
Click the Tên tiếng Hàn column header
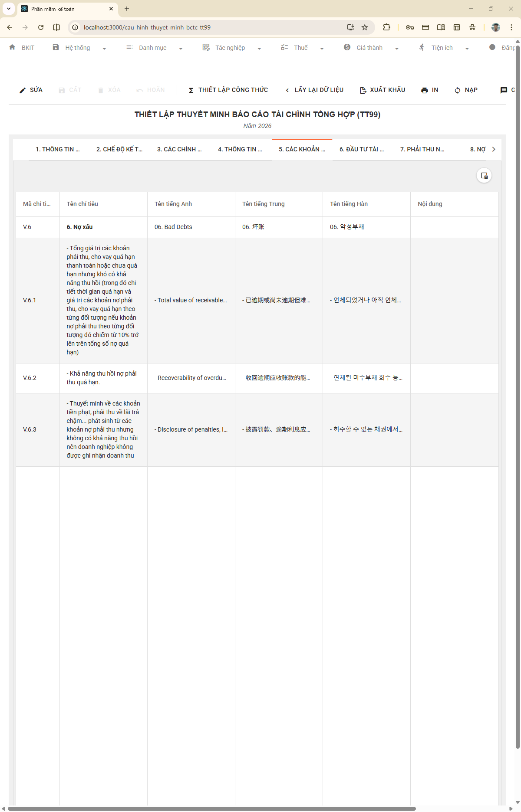pyautogui.click(x=366, y=204)
